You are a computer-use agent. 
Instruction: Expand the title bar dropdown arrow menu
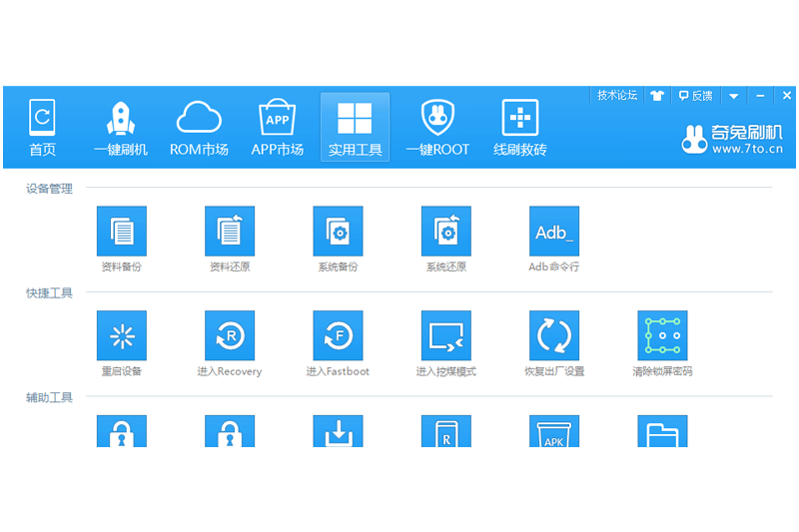click(x=734, y=96)
